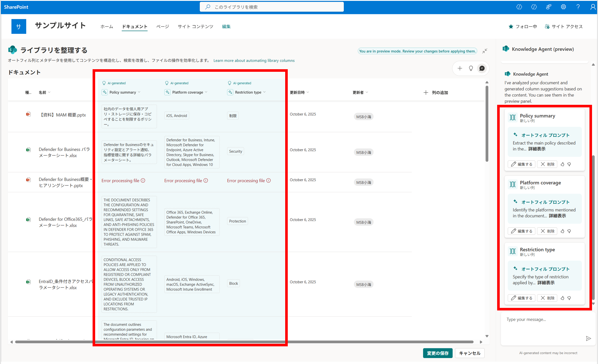Click the error info icon under Policy summary
This screenshot has width=598, height=364.
[x=143, y=181]
